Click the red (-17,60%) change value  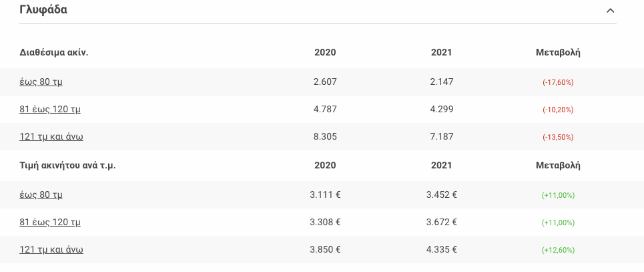pyautogui.click(x=558, y=82)
